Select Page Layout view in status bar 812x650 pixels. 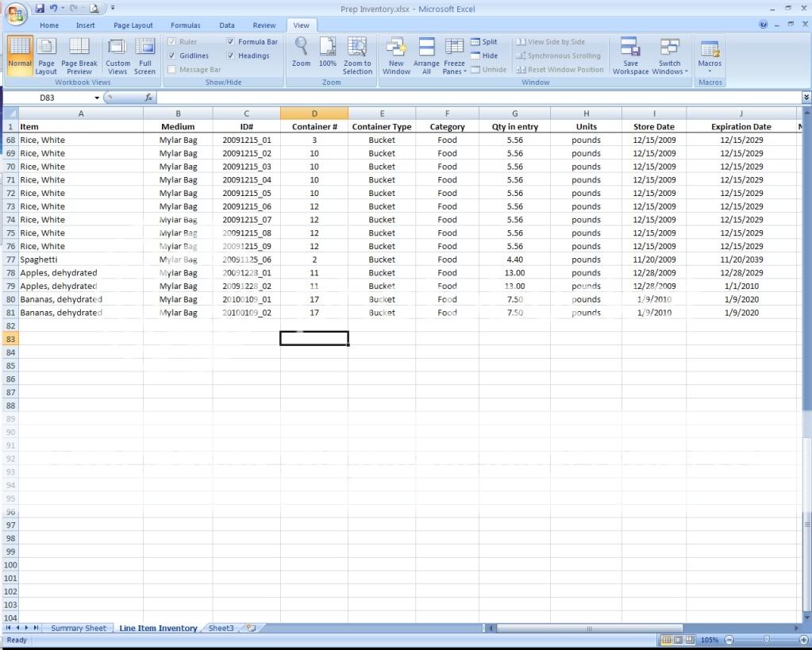tap(679, 640)
